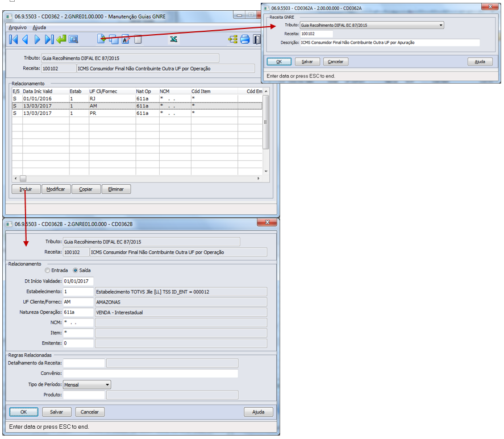Click the 'Nat Op' column header
This screenshot has width=504, height=439.
point(147,92)
